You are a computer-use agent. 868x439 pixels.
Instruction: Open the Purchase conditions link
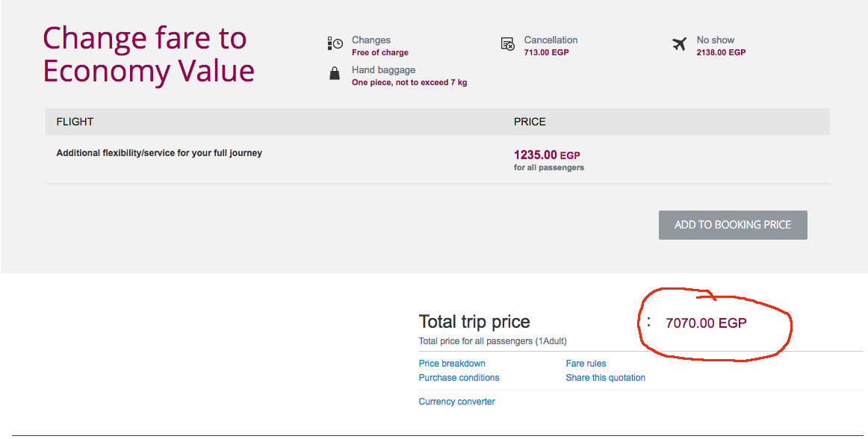click(x=459, y=378)
